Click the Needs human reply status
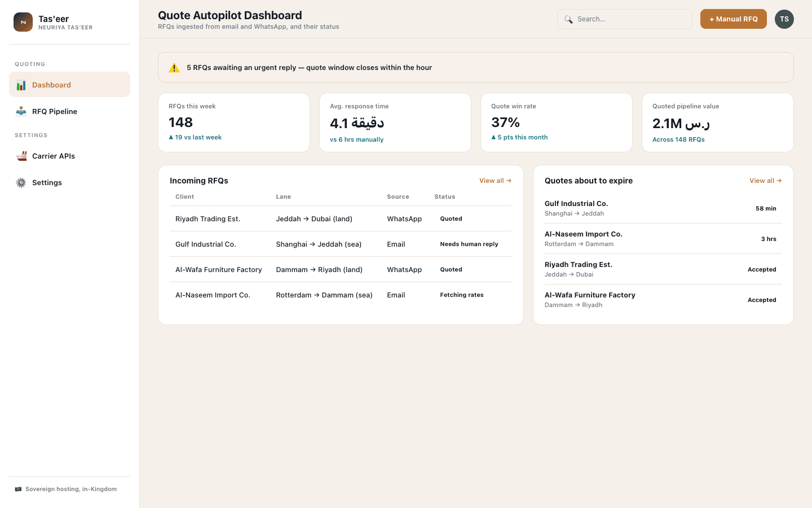 (469, 244)
